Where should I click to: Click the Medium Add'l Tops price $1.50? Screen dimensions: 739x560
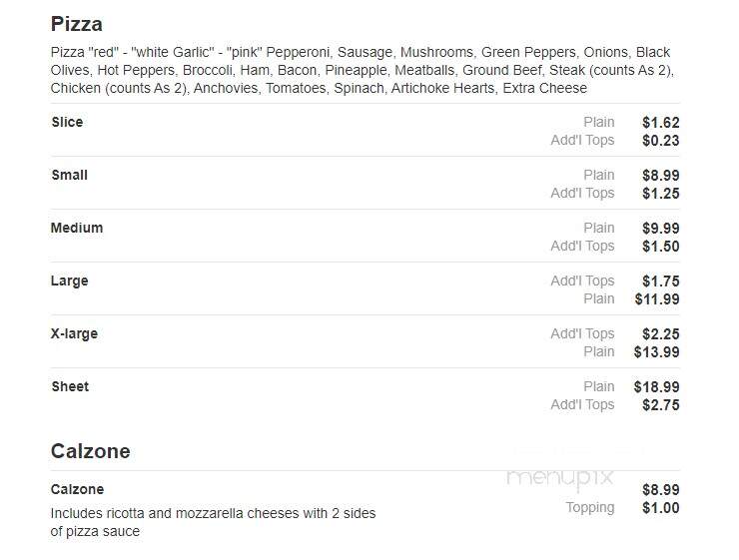point(661,247)
